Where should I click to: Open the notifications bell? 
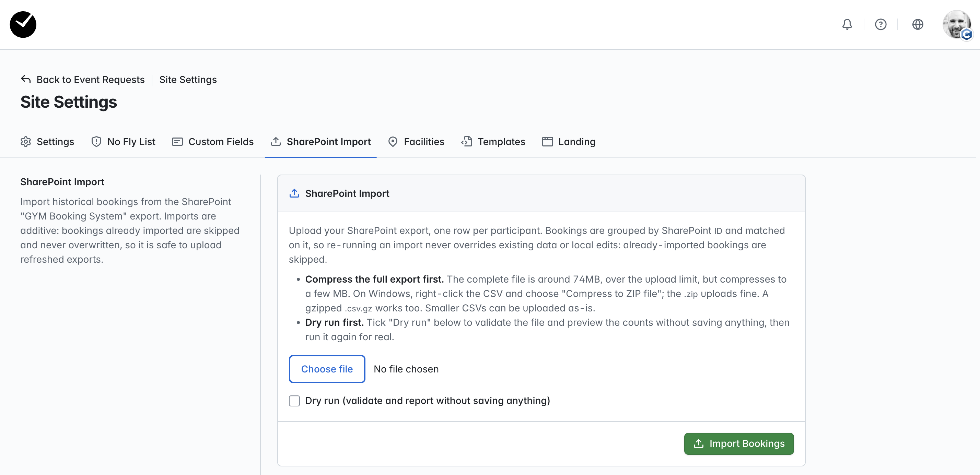(x=847, y=24)
